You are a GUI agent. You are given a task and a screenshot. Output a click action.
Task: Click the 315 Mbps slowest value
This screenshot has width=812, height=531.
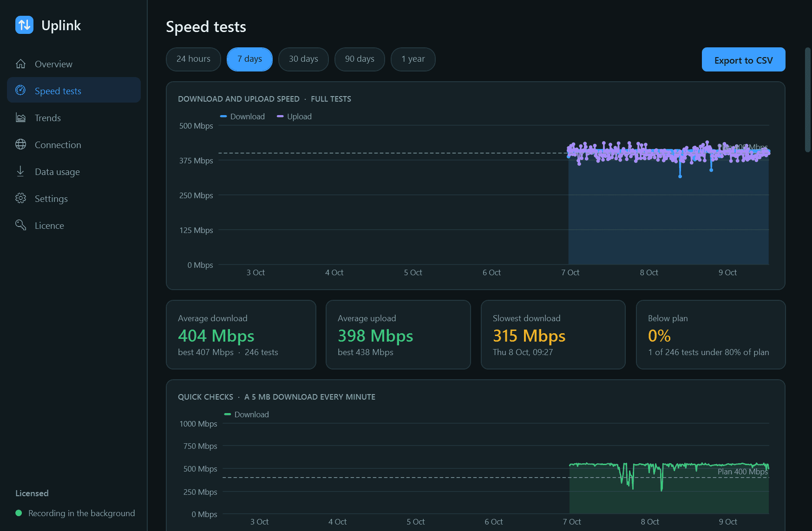529,336
